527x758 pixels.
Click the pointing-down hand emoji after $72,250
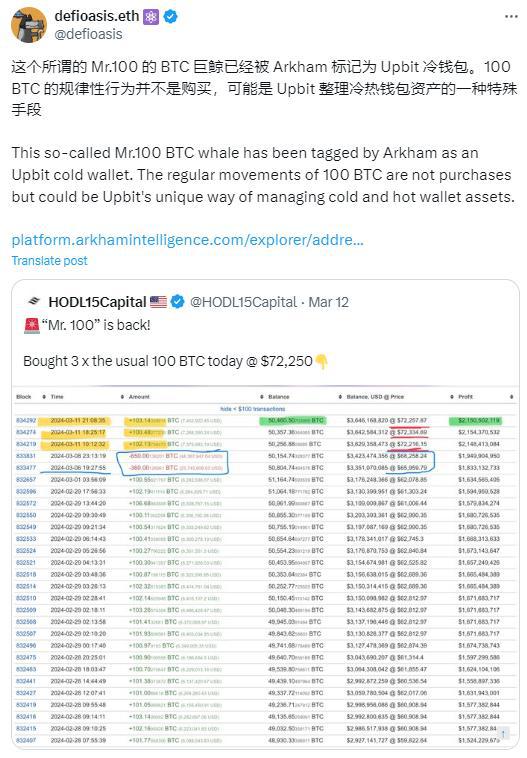pyautogui.click(x=322, y=362)
